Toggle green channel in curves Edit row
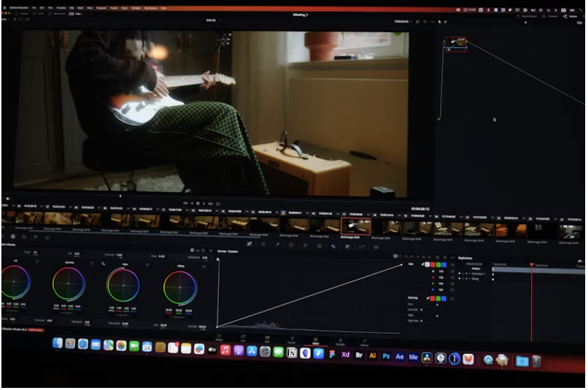The image size is (588, 390). [438, 264]
